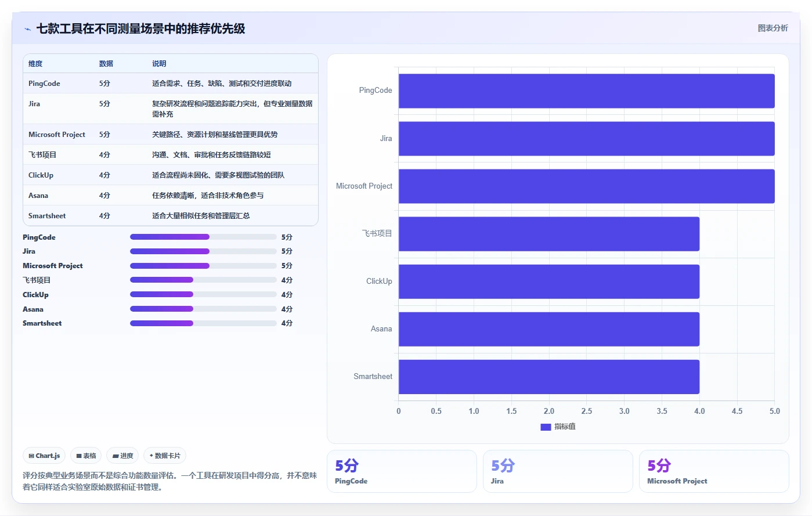The image size is (812, 516).
Task: Click the Microsoft Project progress bar
Action: [x=203, y=266]
